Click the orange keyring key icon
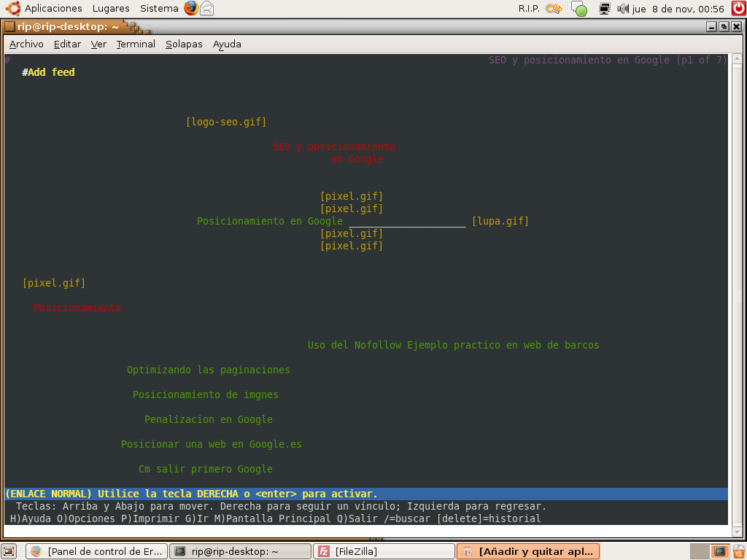The width and height of the screenshot is (747, 560). (554, 9)
